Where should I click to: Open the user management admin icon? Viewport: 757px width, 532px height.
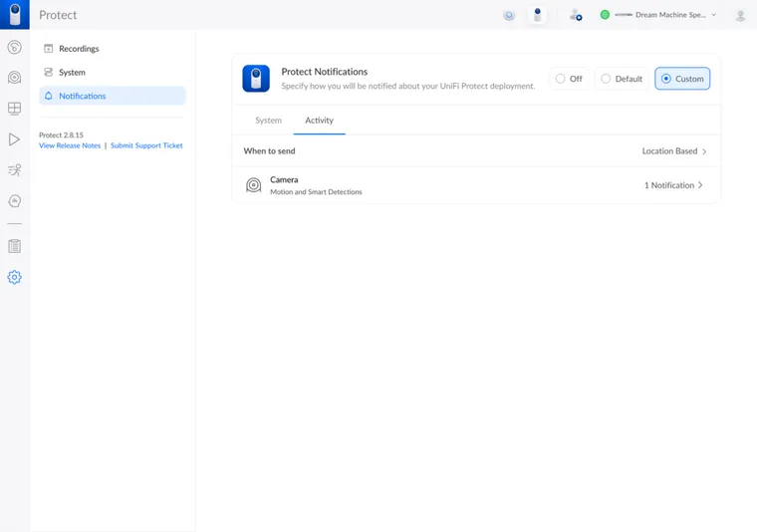[x=576, y=16]
